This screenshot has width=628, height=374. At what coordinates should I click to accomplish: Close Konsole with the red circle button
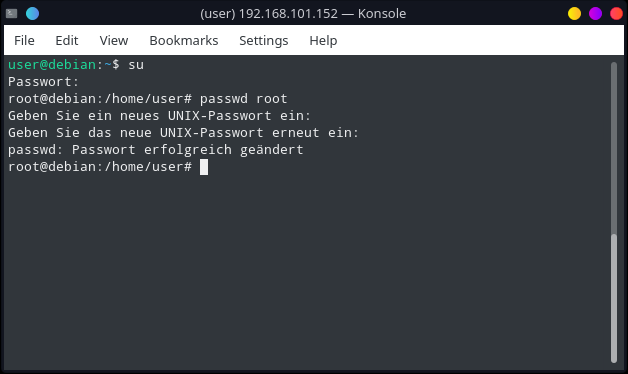tap(616, 14)
